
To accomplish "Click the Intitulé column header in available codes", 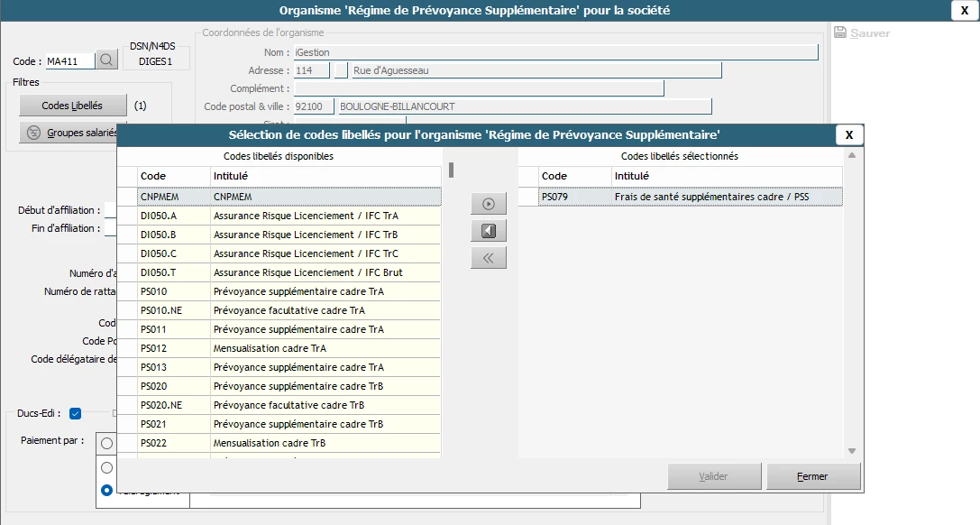I will pos(325,176).
